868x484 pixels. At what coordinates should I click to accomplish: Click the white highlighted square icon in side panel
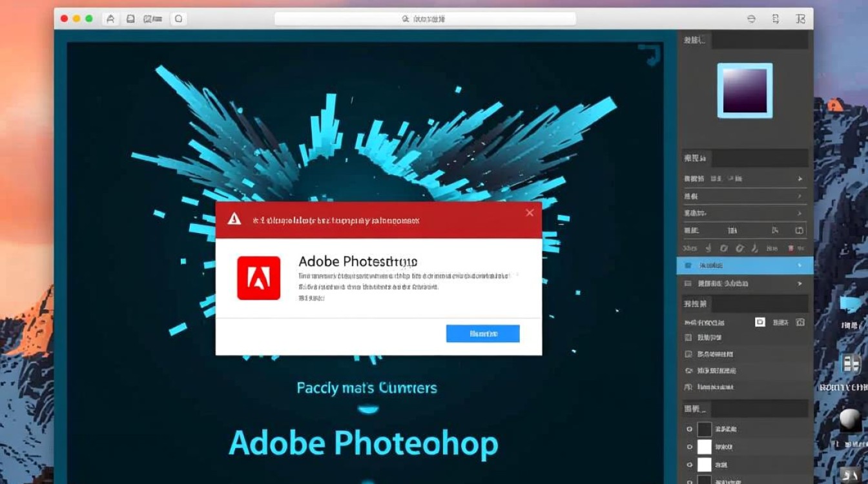[760, 321]
